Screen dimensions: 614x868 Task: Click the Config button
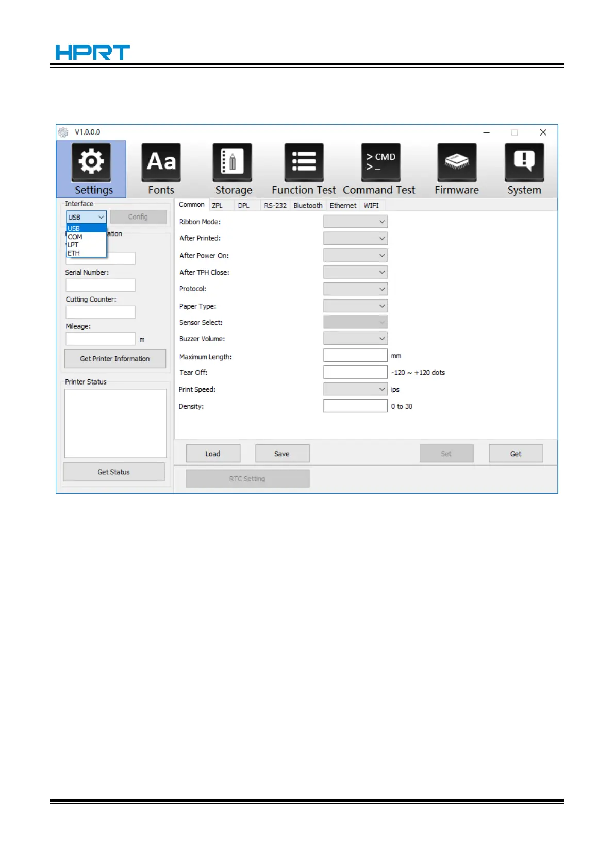coord(138,217)
